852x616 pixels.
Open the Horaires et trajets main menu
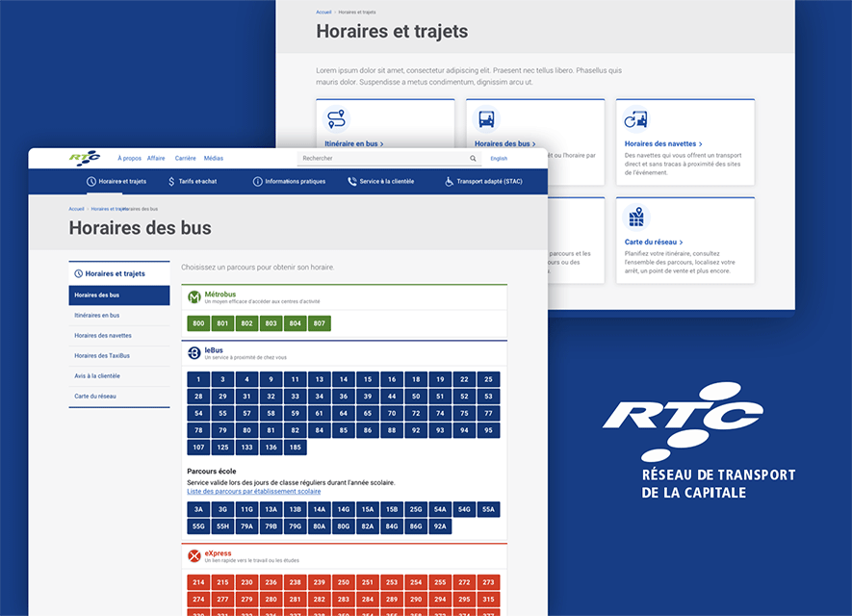pyautogui.click(x=116, y=182)
